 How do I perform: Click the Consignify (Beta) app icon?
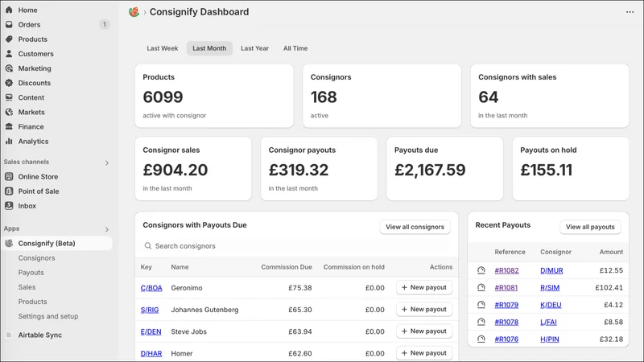click(9, 244)
